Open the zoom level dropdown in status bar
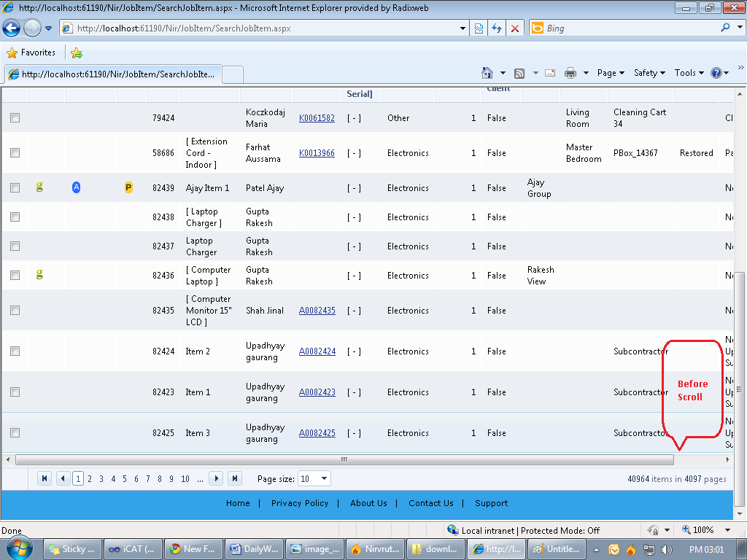 click(x=727, y=530)
